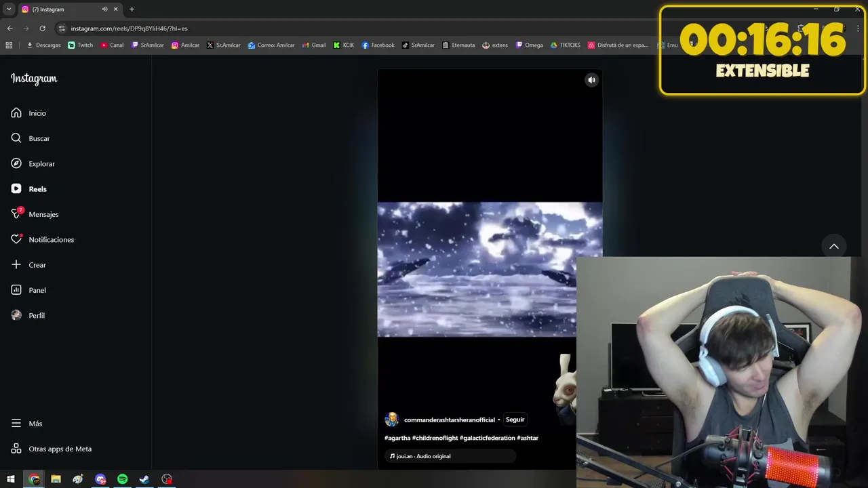Viewport: 868px width, 488px height.
Task: Open the Chrome apps grid bookmark
Action: click(x=9, y=45)
